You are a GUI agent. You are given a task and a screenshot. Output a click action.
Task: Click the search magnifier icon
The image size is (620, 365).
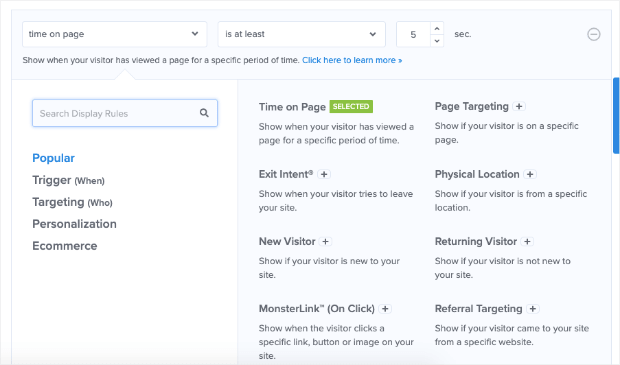(204, 113)
